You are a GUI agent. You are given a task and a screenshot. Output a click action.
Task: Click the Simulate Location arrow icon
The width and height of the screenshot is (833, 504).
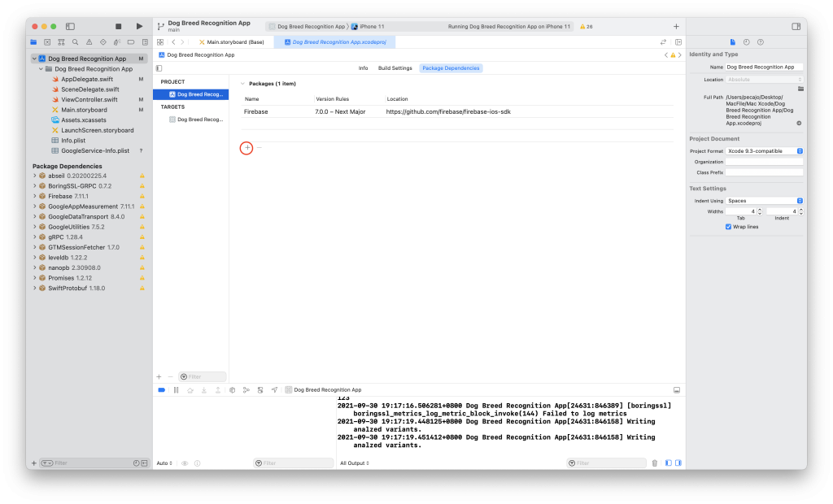click(x=274, y=390)
